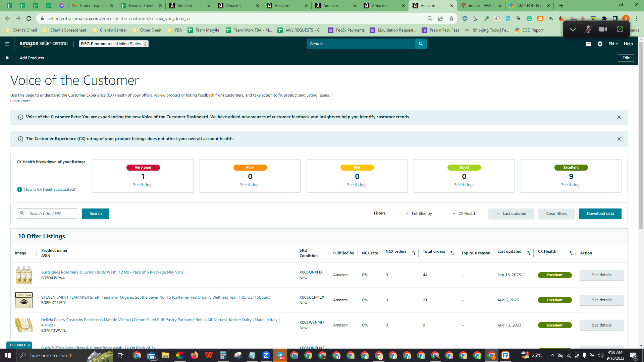Image resolution: width=644 pixels, height=362 pixels.
Task: See listings under Excellent
Action: (x=571, y=185)
